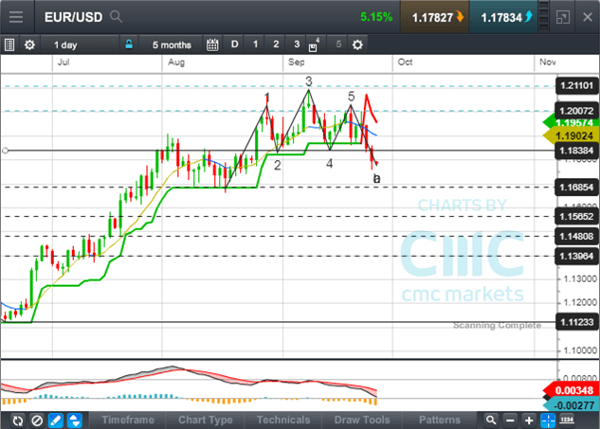
Task: Open chart settings gear beside 1 day
Action: [x=29, y=45]
